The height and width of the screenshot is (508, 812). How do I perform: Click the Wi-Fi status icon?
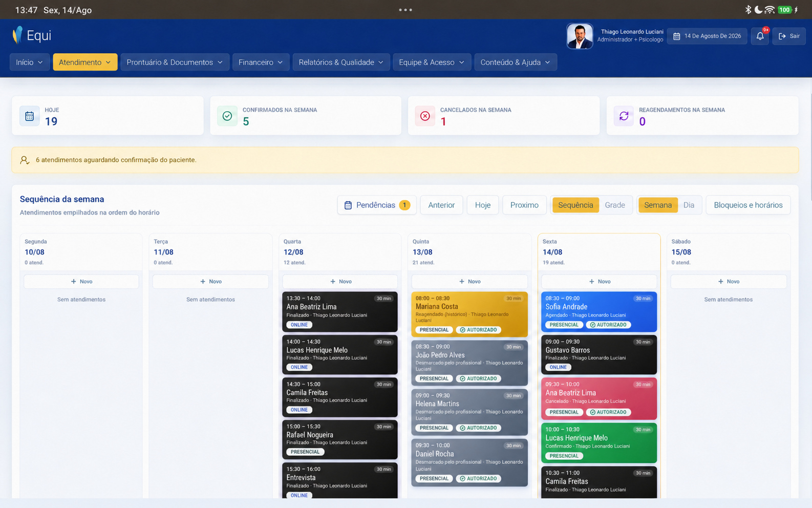click(770, 10)
